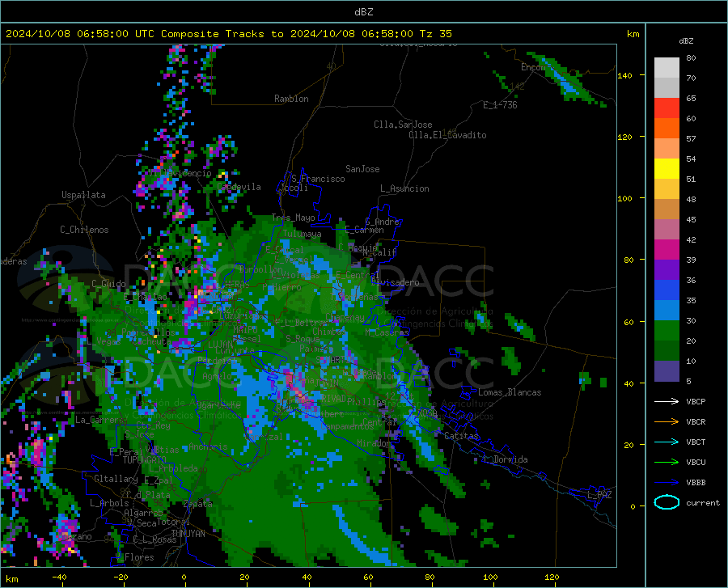728x588 pixels.
Task: Click the 'Tz 35' threshold text in header
Action: click(x=435, y=34)
